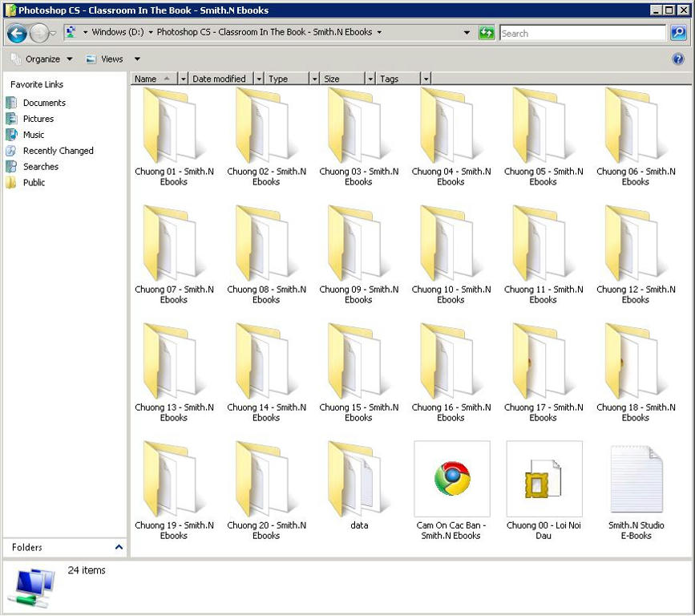Select the Chuong 19 - Smith.N Ebooks folder
695x616 pixels.
[x=174, y=491]
